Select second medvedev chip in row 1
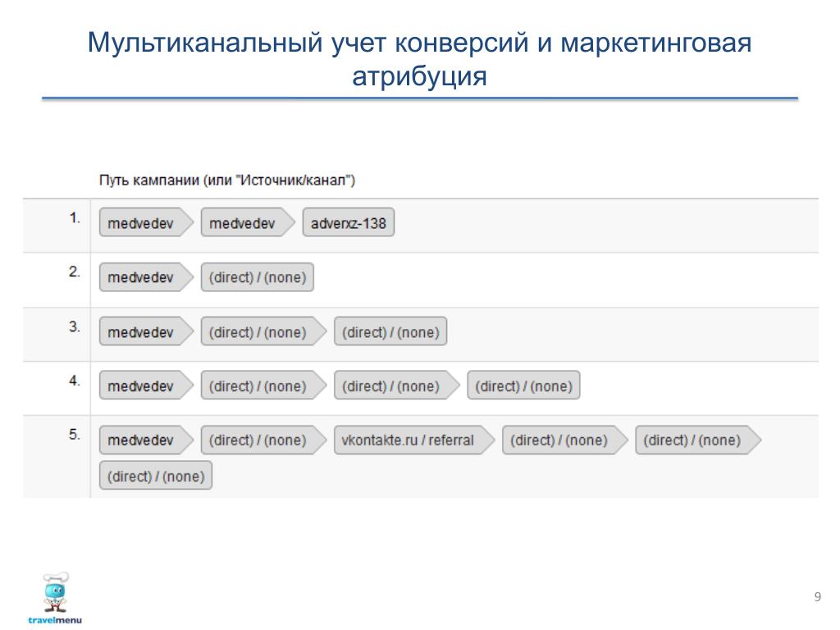Screen dimensions: 840x630 click(x=248, y=223)
